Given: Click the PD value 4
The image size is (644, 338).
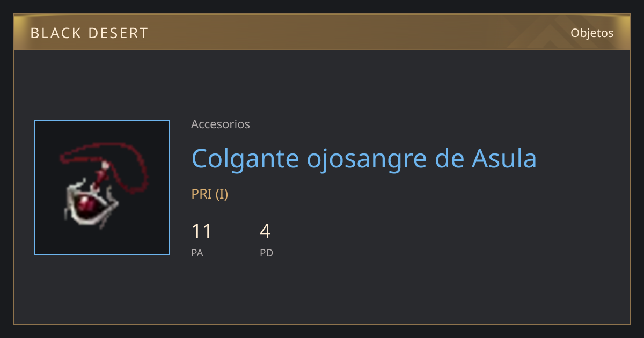Looking at the screenshot, I should tap(265, 231).
